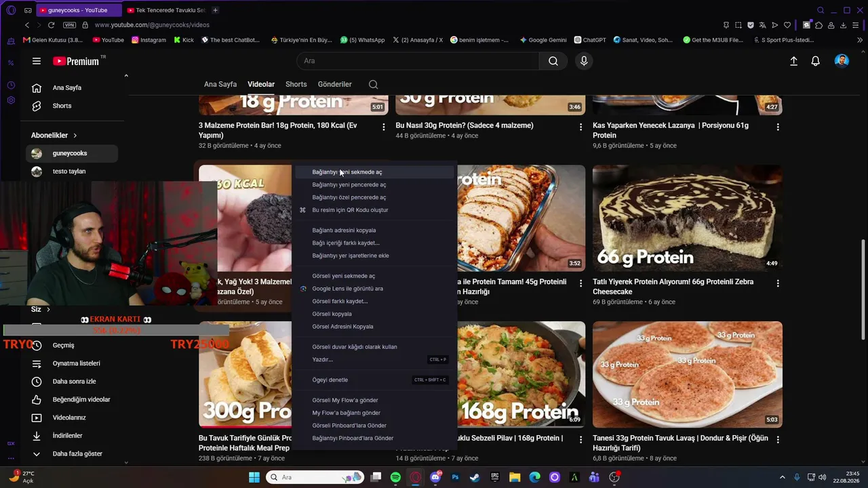Screen dimensions: 868x488
Task: Choose Bağlantıyı yeni pencerede aç
Action: pyautogui.click(x=374, y=185)
